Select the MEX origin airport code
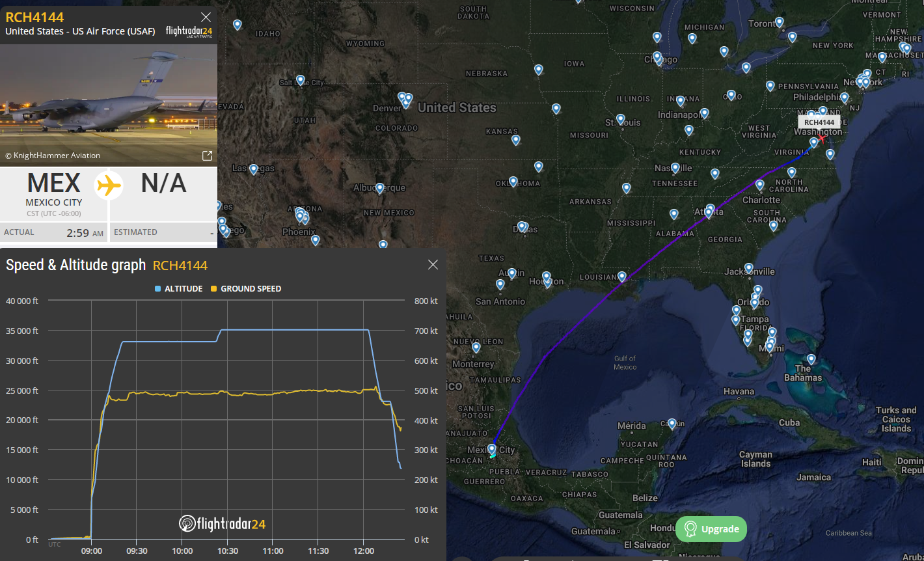Screen dimensions: 924x561 coord(54,184)
